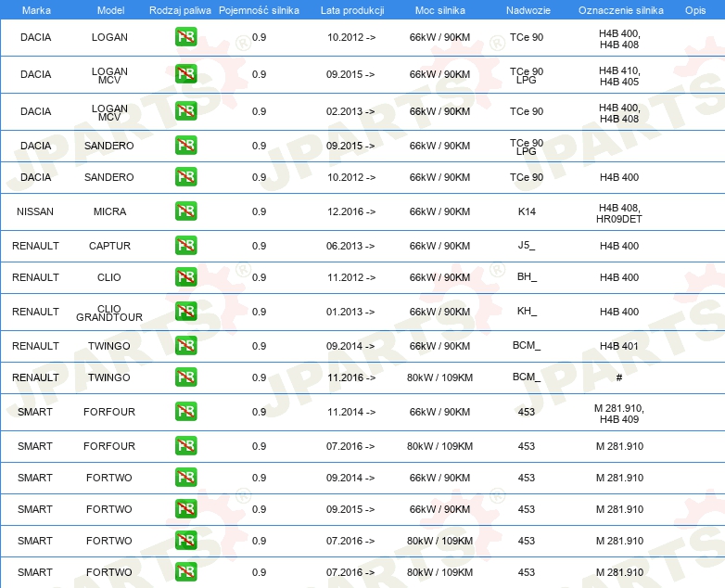Click engine codes M 281.910, H4B 409

619,414
